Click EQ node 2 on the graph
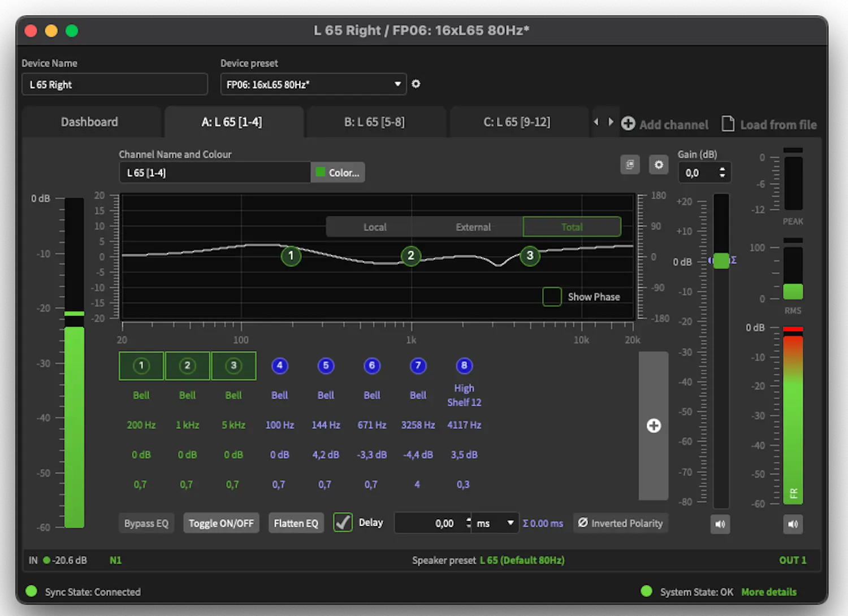Viewport: 848px width, 616px height. tap(411, 255)
